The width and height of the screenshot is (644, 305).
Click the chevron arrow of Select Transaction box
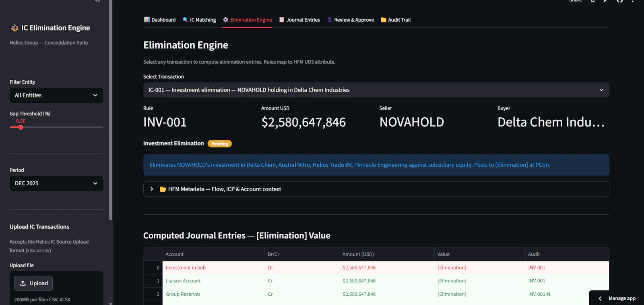[601, 90]
